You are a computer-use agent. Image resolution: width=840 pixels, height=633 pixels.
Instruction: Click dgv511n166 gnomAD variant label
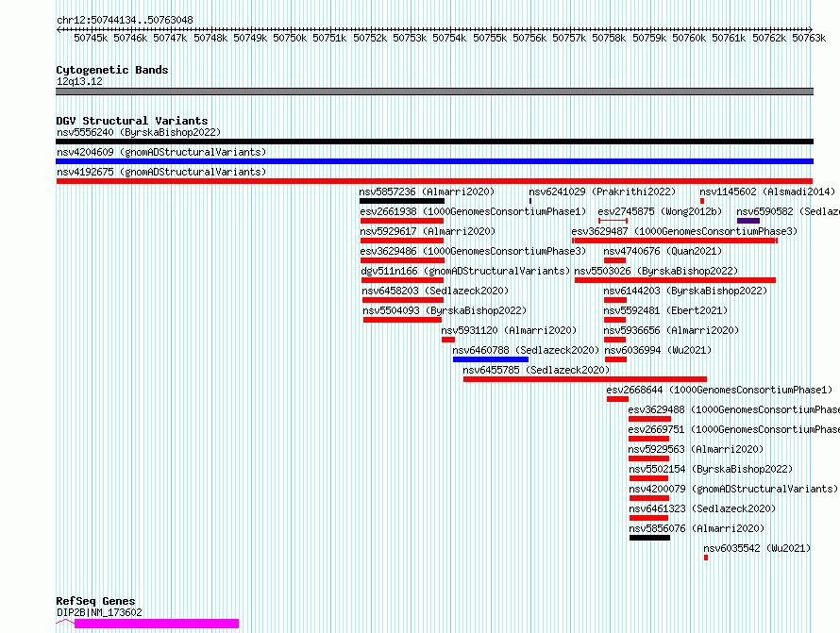pyautogui.click(x=465, y=271)
